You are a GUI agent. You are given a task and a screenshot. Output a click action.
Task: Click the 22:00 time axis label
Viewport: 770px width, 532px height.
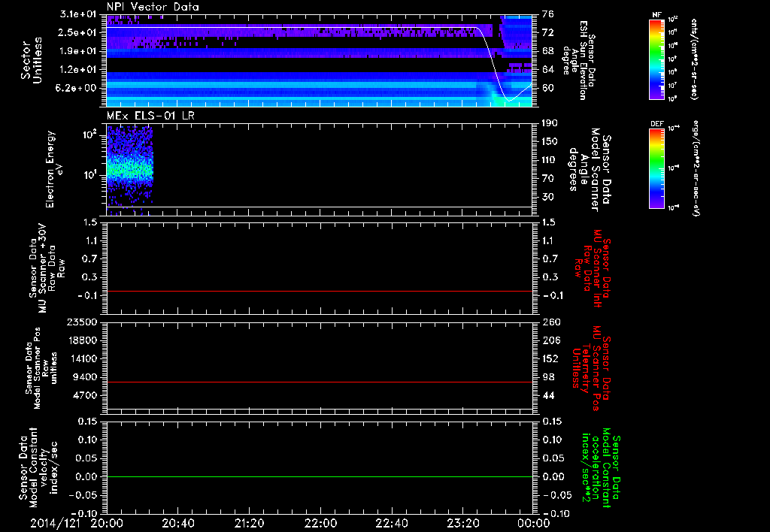point(320,523)
